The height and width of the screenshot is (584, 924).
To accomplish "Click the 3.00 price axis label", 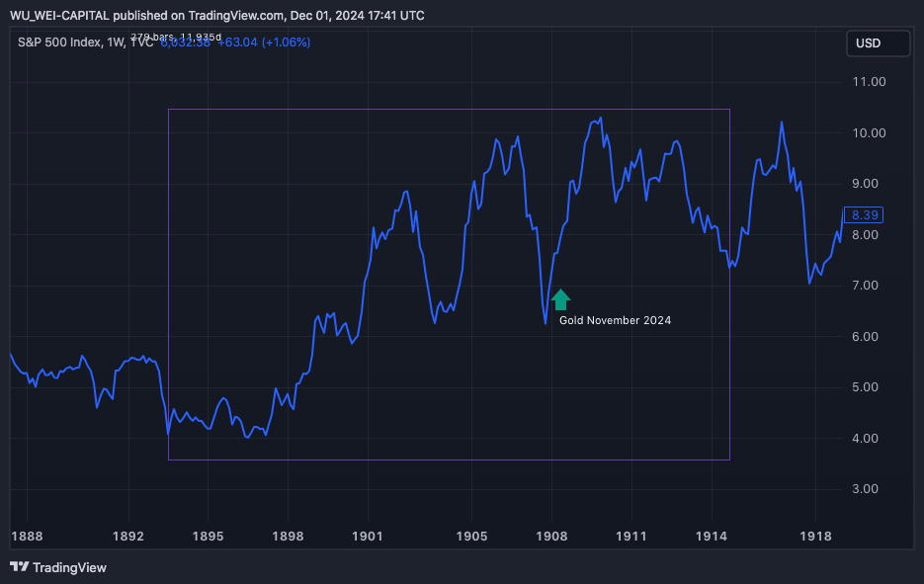I will pyautogui.click(x=865, y=489).
